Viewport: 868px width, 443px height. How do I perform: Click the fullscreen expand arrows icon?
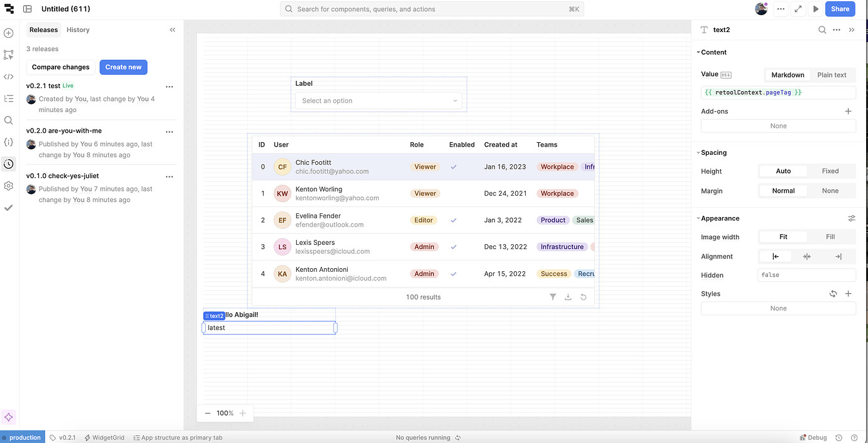point(798,9)
